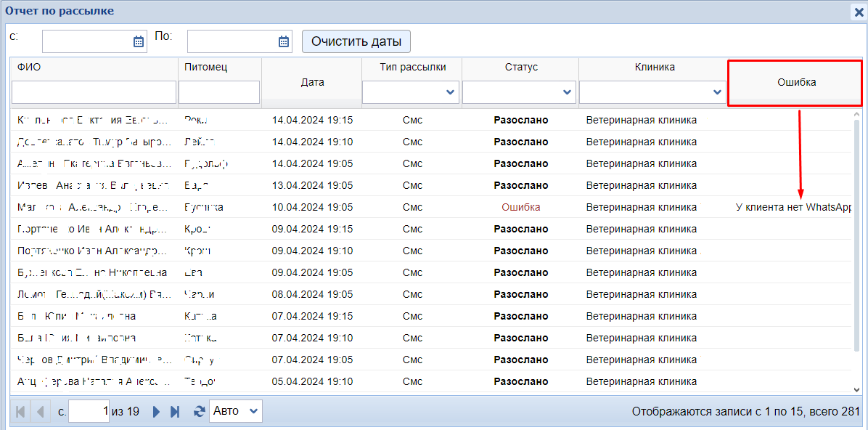Click the ФИО filter text field

(x=94, y=92)
